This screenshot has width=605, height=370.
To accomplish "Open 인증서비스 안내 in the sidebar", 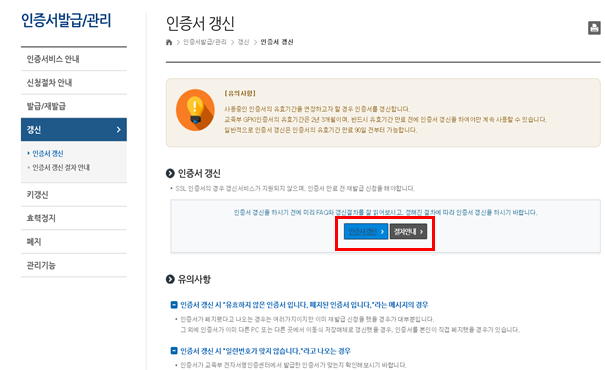I will click(x=74, y=59).
